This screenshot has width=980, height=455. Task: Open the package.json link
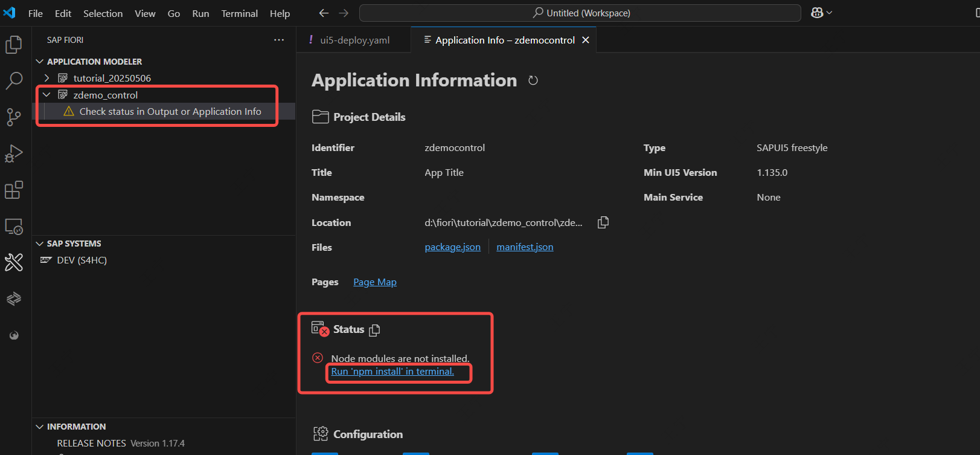coord(453,247)
